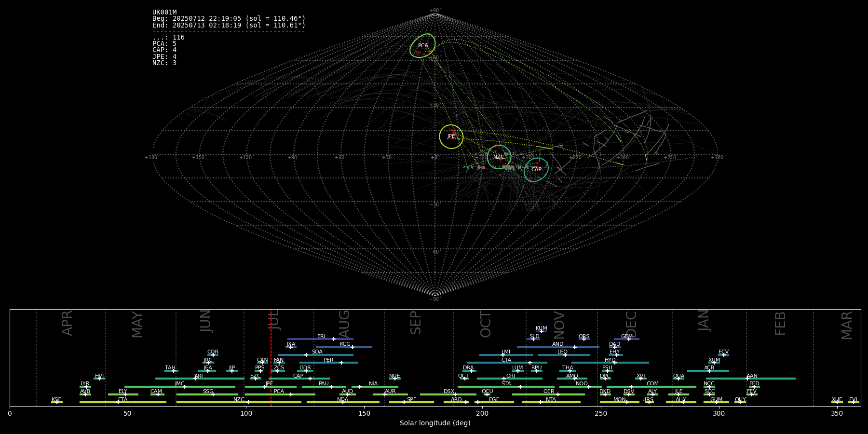Viewport: 868px width, 434px height.
Task: Click the AUG month label in timeline
Action: click(344, 325)
